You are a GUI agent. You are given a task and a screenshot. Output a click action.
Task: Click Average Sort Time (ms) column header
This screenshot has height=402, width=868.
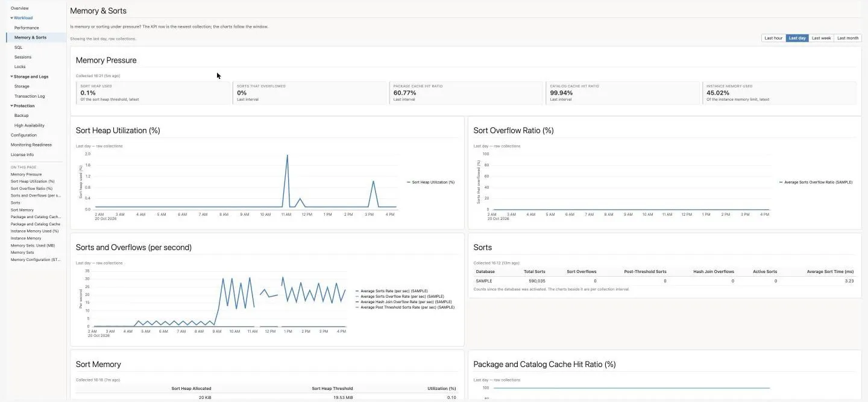(x=831, y=272)
